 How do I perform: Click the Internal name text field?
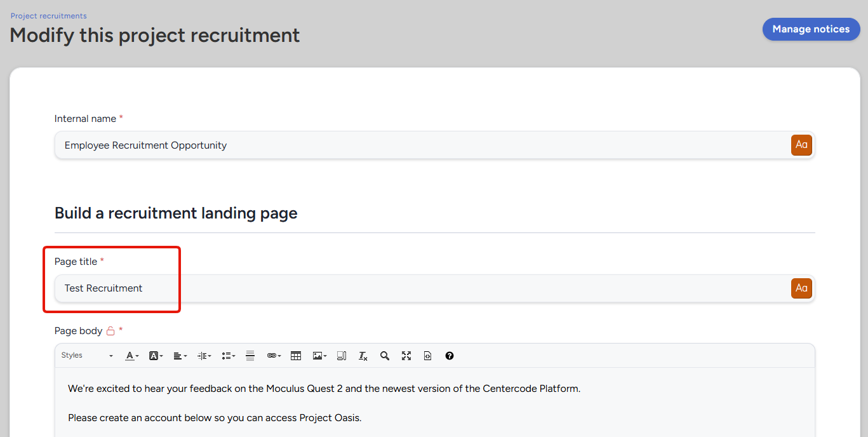click(x=419, y=145)
